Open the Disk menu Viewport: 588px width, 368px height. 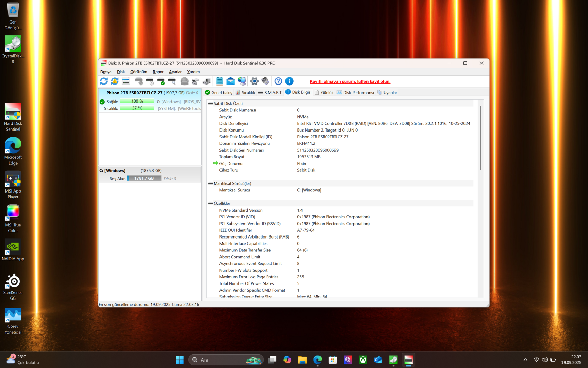click(121, 72)
